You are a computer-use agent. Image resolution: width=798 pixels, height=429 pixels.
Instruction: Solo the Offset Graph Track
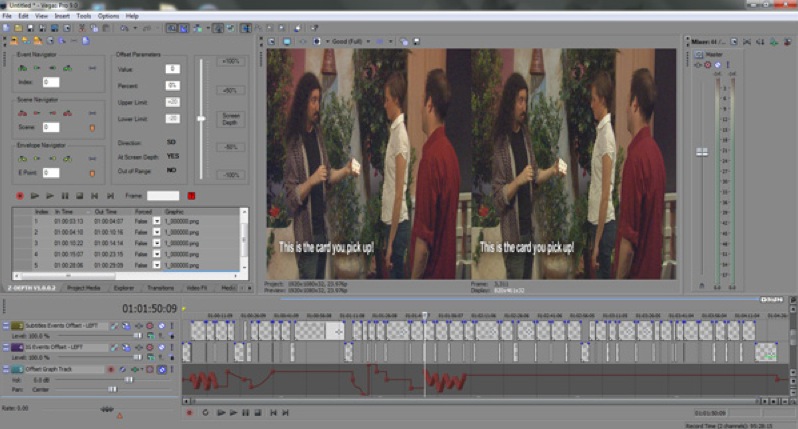[x=161, y=369]
